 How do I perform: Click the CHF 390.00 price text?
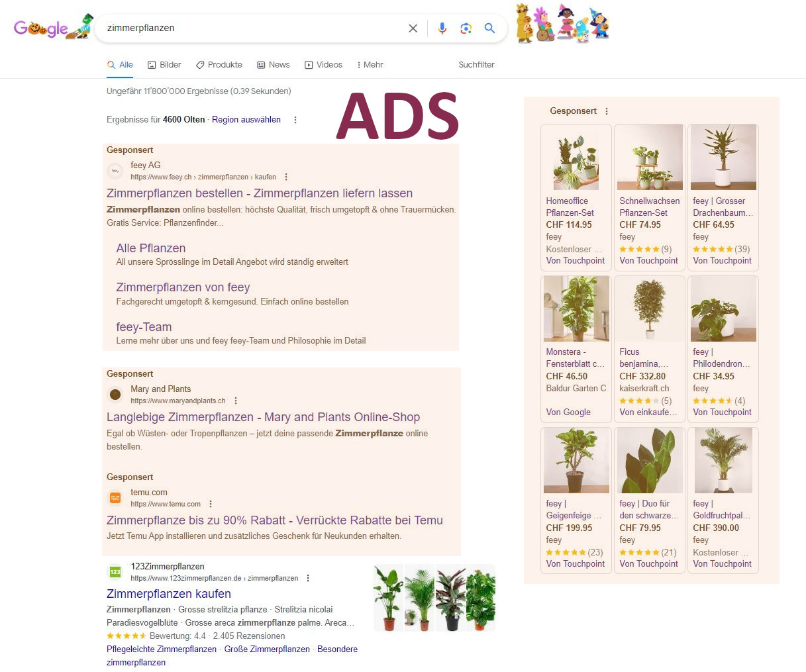click(716, 528)
